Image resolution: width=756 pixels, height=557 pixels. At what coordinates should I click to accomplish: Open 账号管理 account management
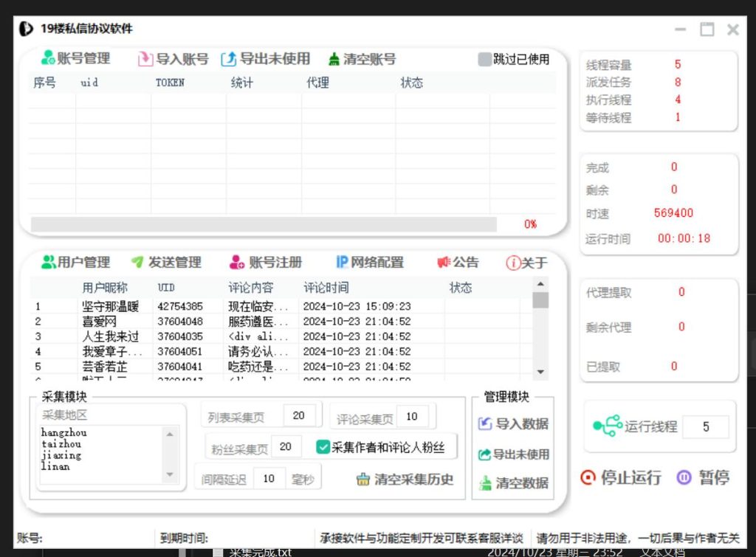coord(76,58)
